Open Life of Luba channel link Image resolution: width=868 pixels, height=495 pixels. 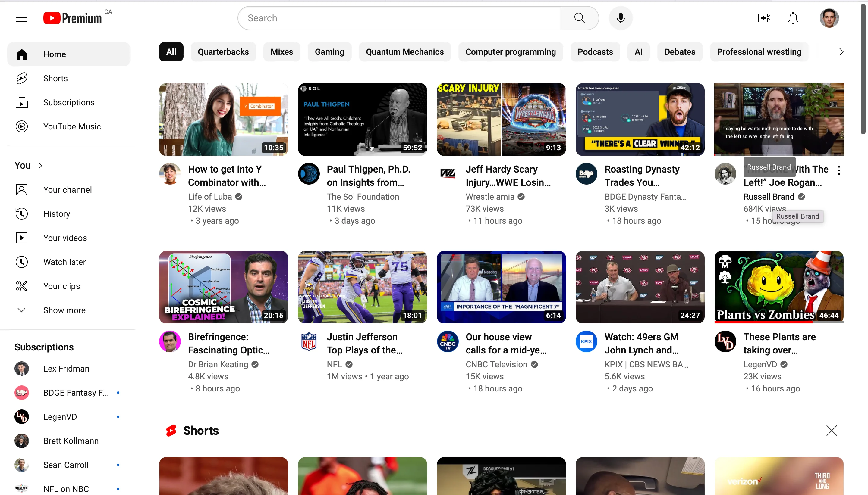[x=209, y=197]
